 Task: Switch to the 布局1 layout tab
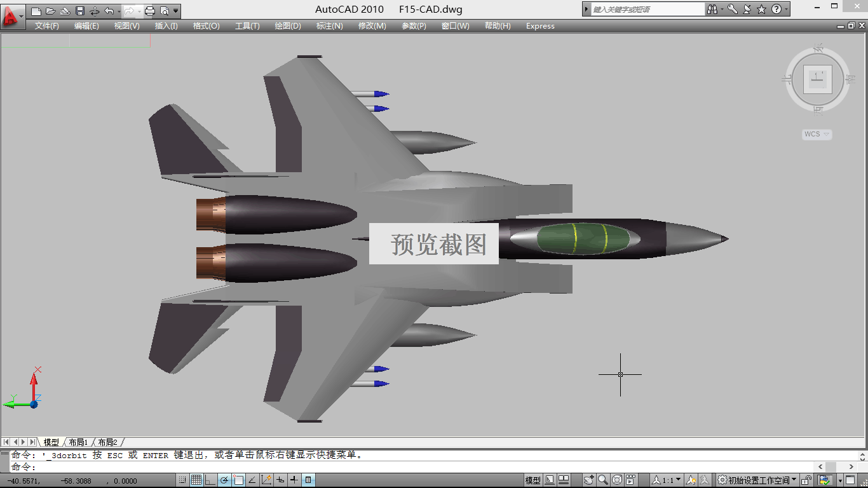pos(78,442)
